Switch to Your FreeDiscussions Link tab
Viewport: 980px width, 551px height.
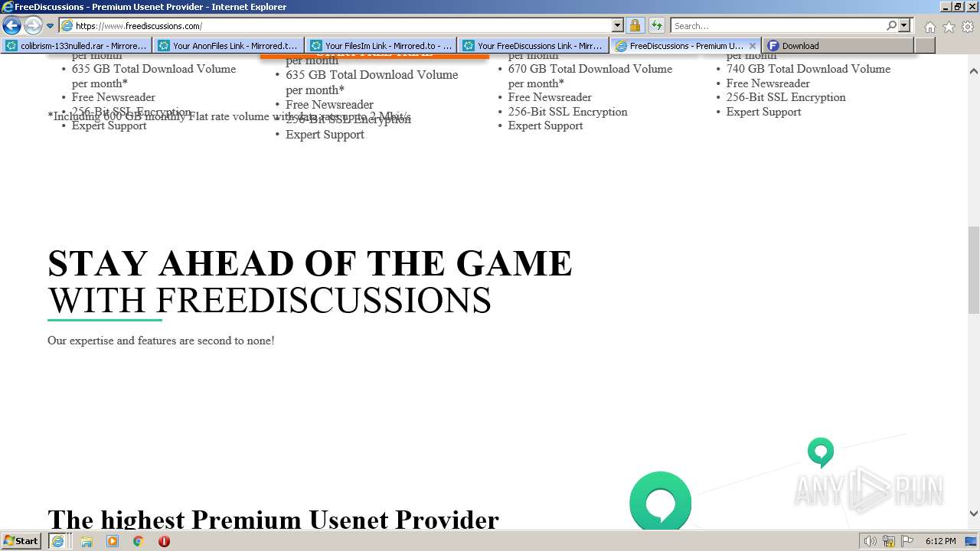click(534, 46)
